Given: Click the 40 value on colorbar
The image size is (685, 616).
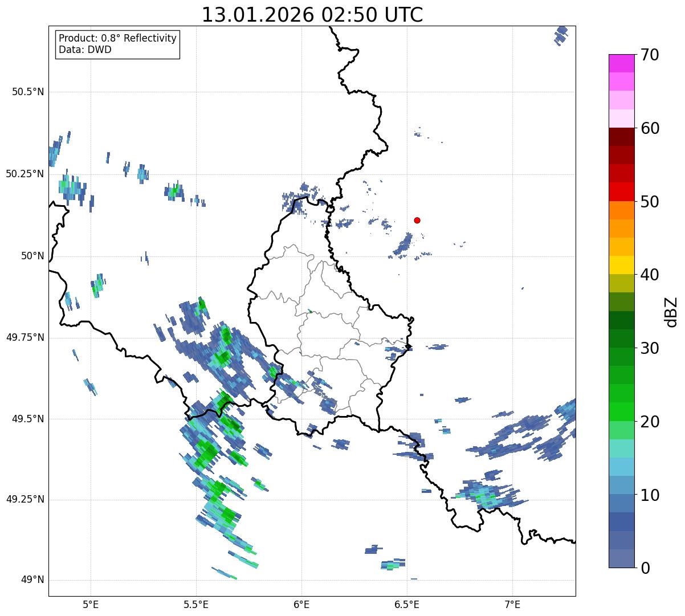Looking at the screenshot, I should (650, 275).
